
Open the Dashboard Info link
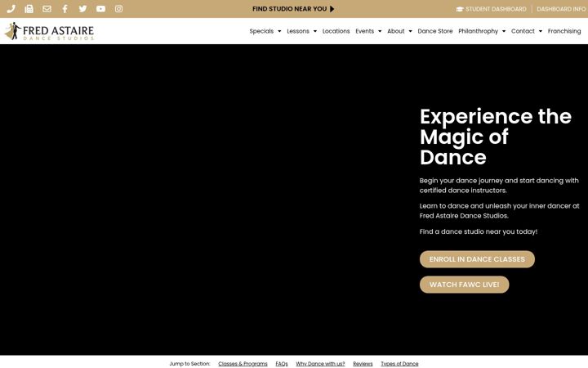pyautogui.click(x=561, y=9)
